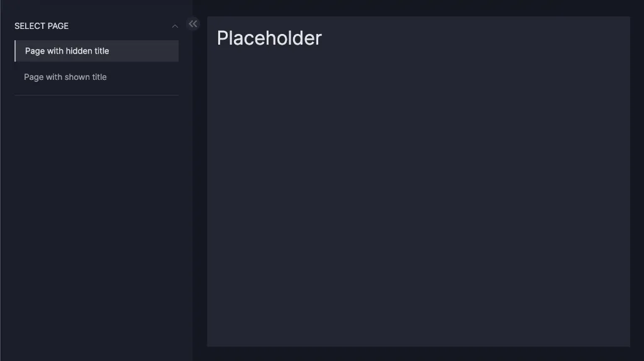Click the chevron-up icon beside SELECT PAGE

(x=175, y=26)
